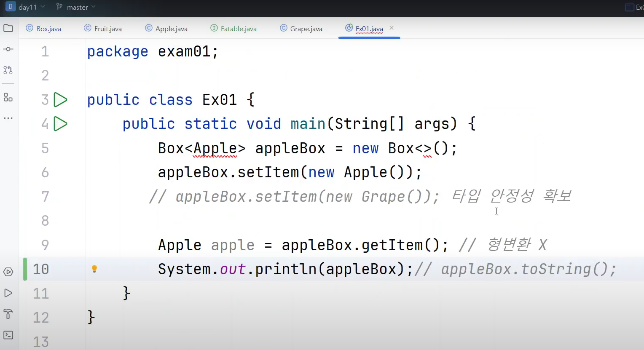
Task: Click the 'println' call on line 10
Action: tap(286, 269)
